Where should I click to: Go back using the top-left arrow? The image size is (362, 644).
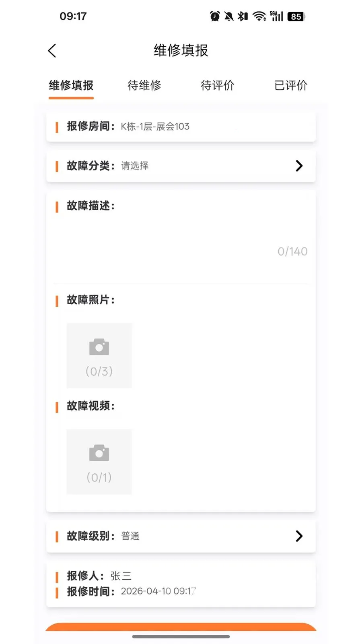52,51
